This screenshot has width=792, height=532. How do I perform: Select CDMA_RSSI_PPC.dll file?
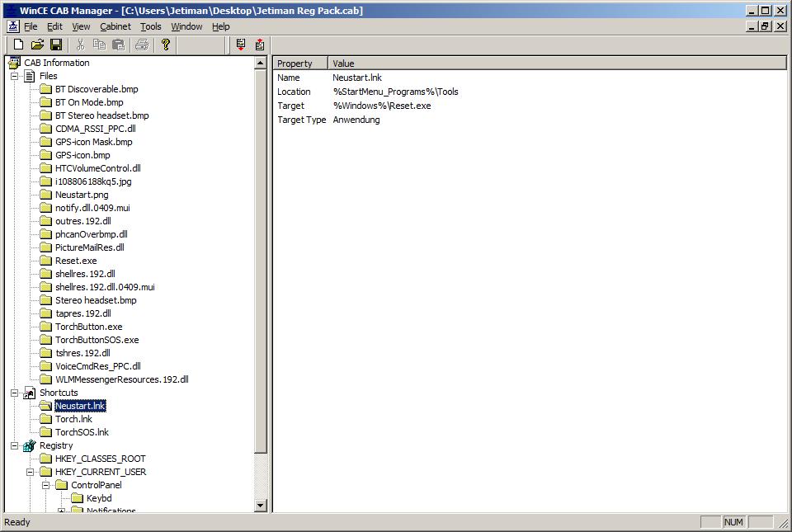click(96, 129)
